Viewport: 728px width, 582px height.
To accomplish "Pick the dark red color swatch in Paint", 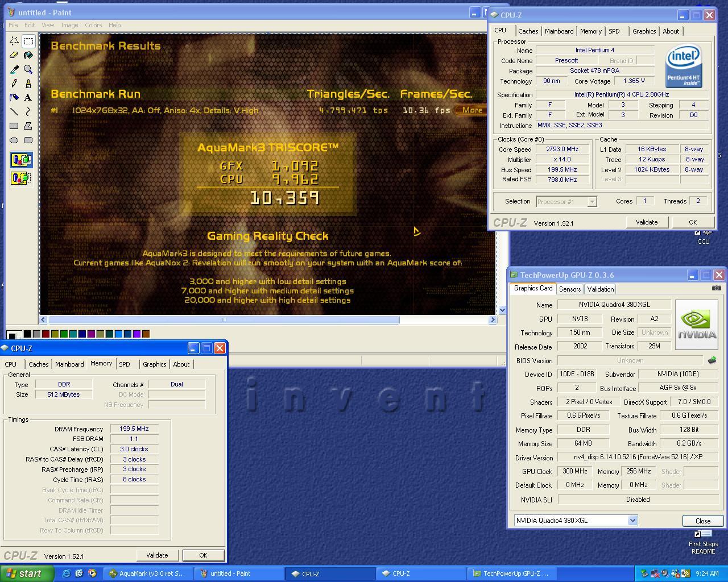I will point(45,334).
